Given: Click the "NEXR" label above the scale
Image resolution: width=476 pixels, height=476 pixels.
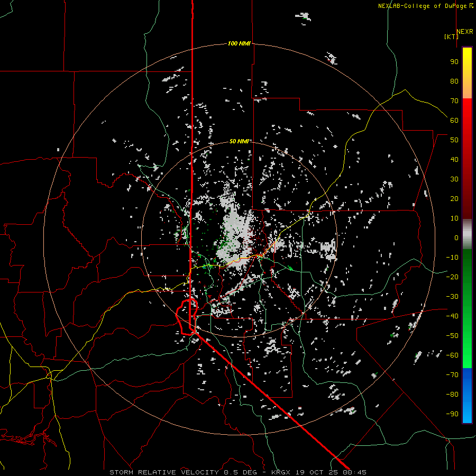Looking at the screenshot, I should pyautogui.click(x=465, y=32).
